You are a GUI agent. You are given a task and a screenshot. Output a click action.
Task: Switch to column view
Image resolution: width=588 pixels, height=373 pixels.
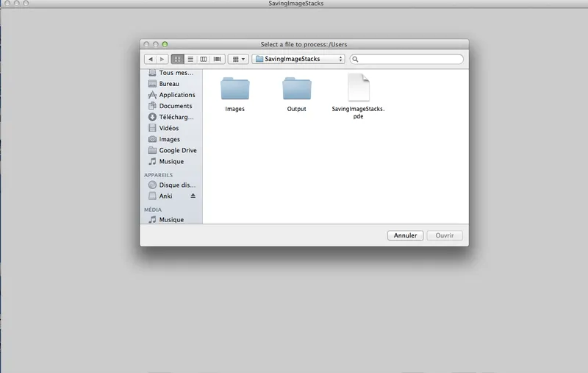[204, 59]
